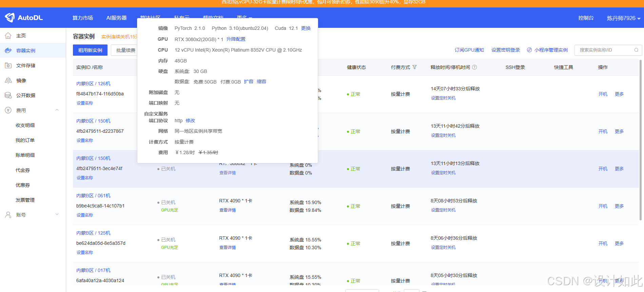Focus the 搜索实例名称/ID search field
The height and width of the screenshot is (292, 644).
pos(604,50)
